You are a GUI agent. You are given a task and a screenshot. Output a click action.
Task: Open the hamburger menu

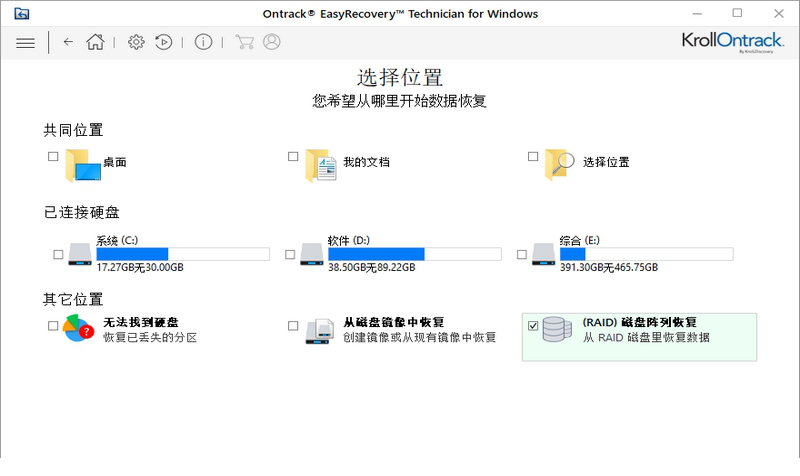tap(26, 43)
